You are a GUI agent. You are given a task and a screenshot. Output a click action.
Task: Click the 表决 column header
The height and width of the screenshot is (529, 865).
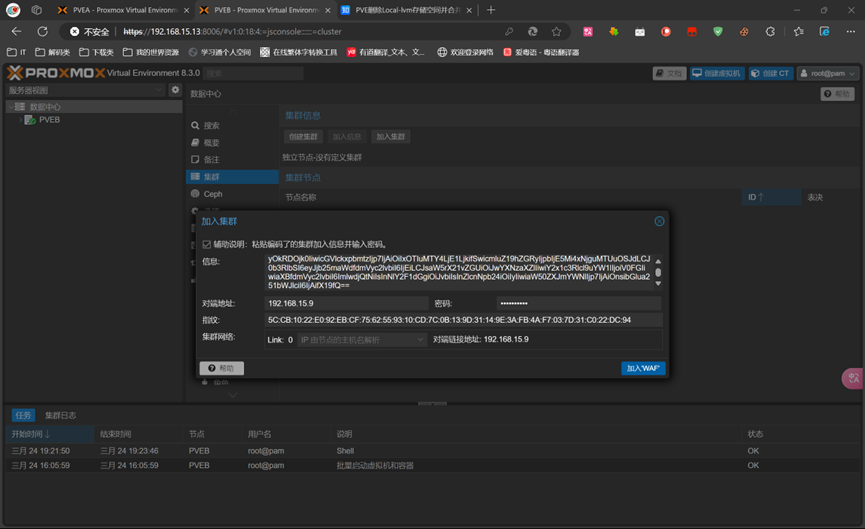point(815,197)
